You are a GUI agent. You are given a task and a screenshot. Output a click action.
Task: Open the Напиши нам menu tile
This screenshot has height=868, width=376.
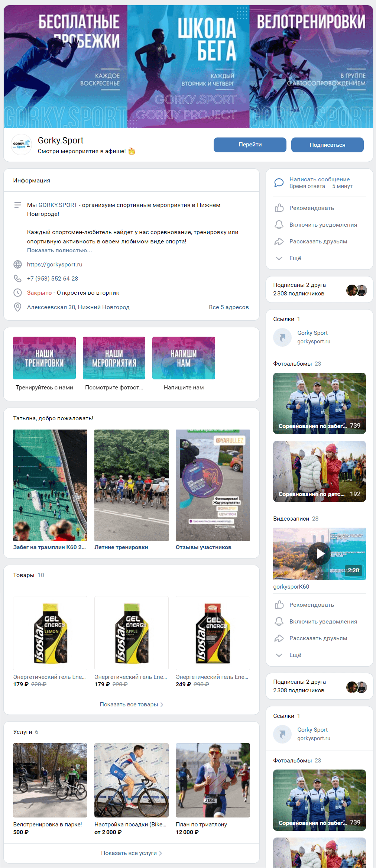coord(184,358)
